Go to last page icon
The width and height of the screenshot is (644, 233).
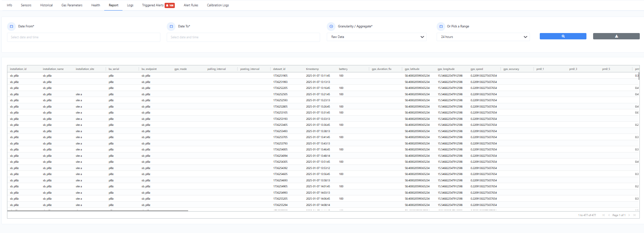click(635, 215)
